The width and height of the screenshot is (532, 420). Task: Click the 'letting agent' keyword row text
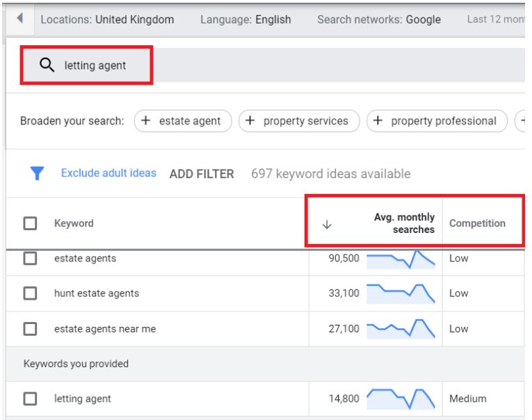point(83,398)
